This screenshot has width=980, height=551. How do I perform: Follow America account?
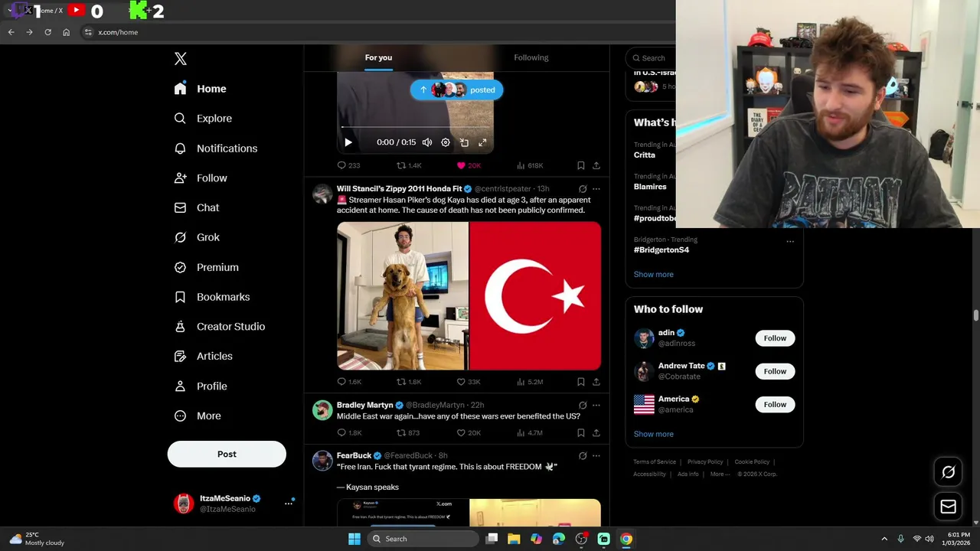click(775, 405)
